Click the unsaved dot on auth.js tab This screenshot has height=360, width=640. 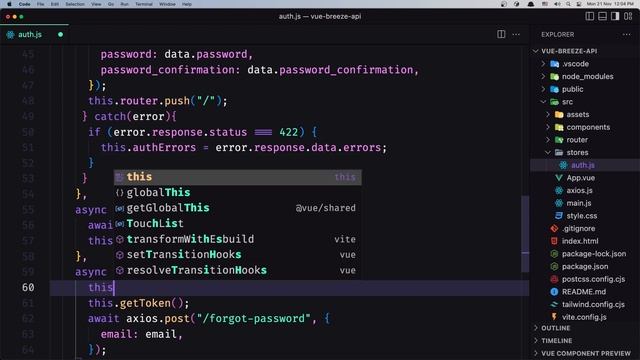pyautogui.click(x=60, y=35)
